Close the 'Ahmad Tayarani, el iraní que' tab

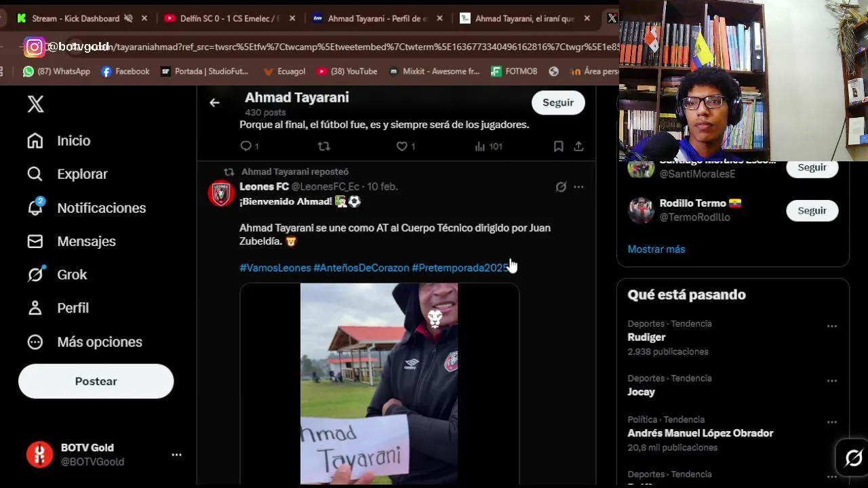[587, 18]
